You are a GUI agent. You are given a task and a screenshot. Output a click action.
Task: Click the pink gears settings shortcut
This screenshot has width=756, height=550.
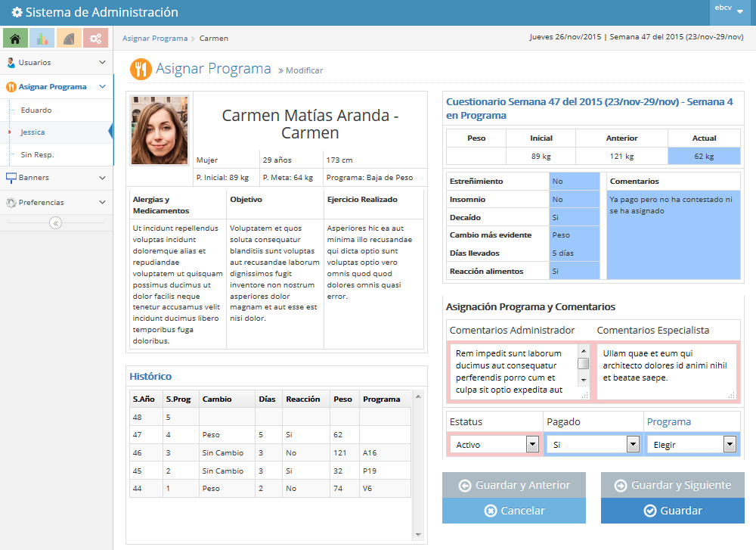coord(95,38)
